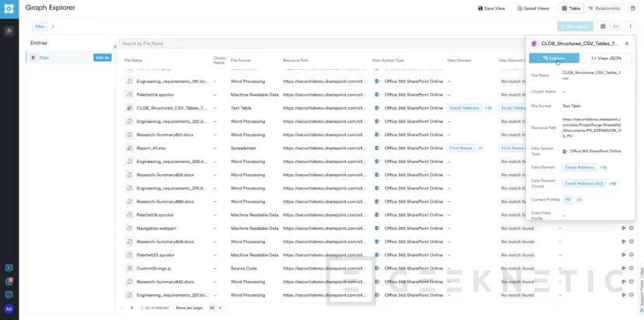644x320 pixels.
Task: Expand the +3 Content Profiles in detail panel
Action: click(x=578, y=200)
